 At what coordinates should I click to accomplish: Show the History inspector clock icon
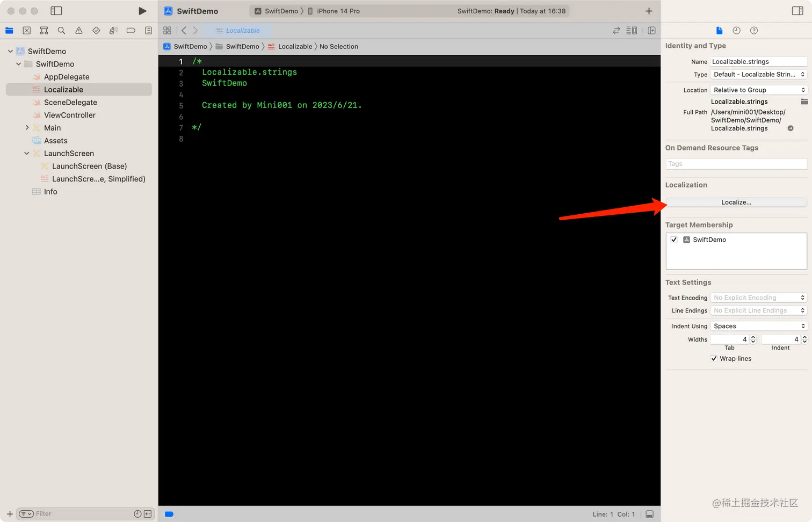pyautogui.click(x=736, y=31)
